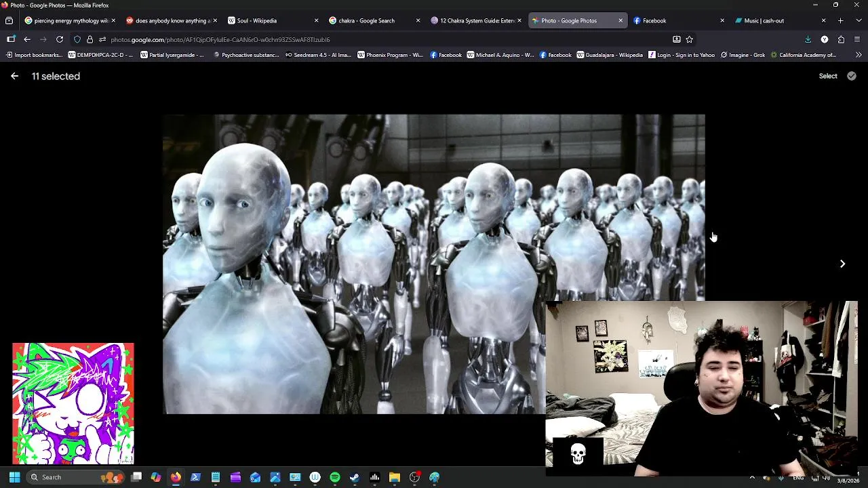This screenshot has height=488, width=868.
Task: Open the Partial lysergamide bookmark
Action: pos(172,55)
